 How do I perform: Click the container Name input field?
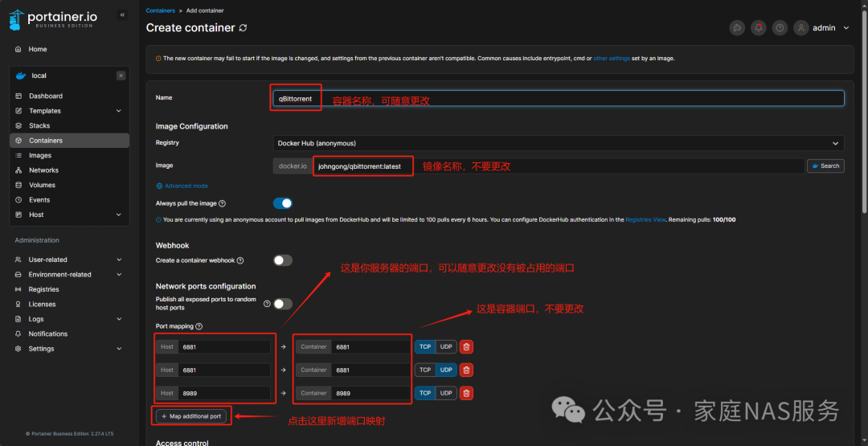pyautogui.click(x=559, y=99)
